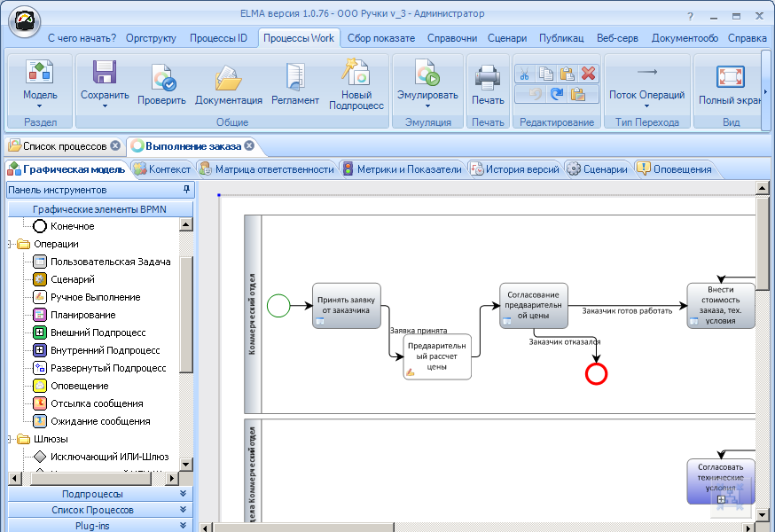Collapse the Операции tree folder

pyautogui.click(x=10, y=244)
